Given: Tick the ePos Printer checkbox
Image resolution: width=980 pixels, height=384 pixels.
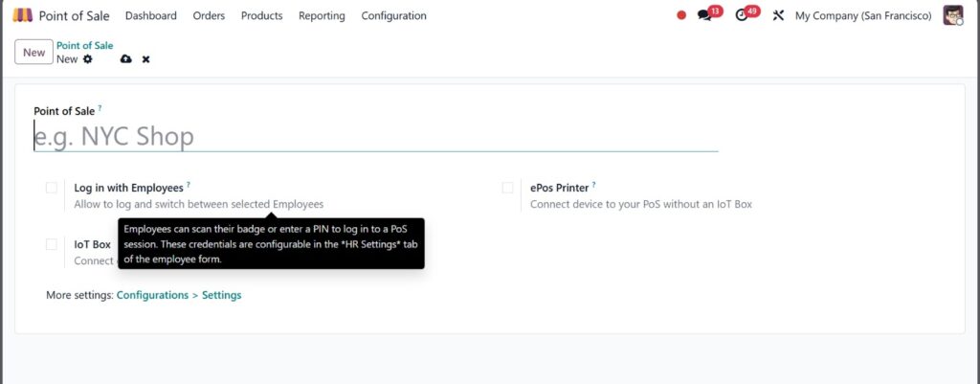Looking at the screenshot, I should pos(508,188).
